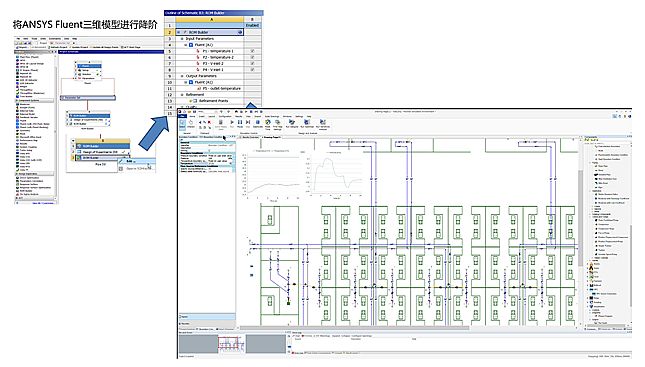Collapse the Output Parameters node
645x367 pixels.
182,76
